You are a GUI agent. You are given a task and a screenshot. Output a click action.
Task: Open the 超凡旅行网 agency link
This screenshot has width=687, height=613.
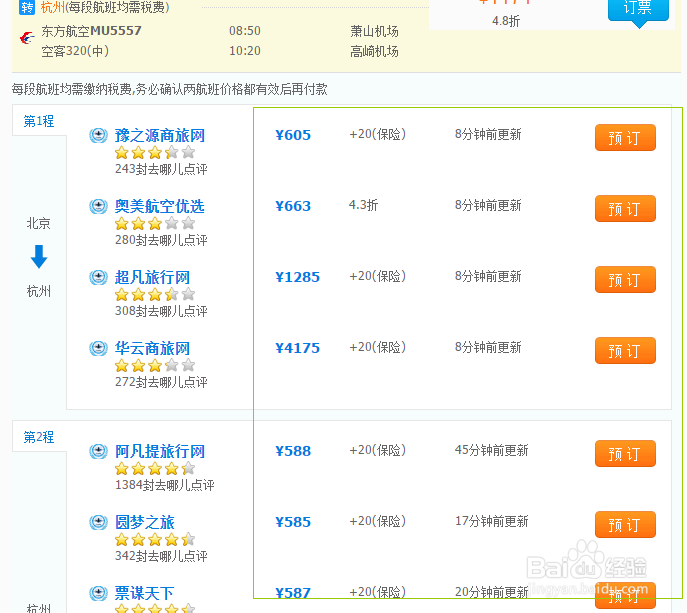[152, 277]
